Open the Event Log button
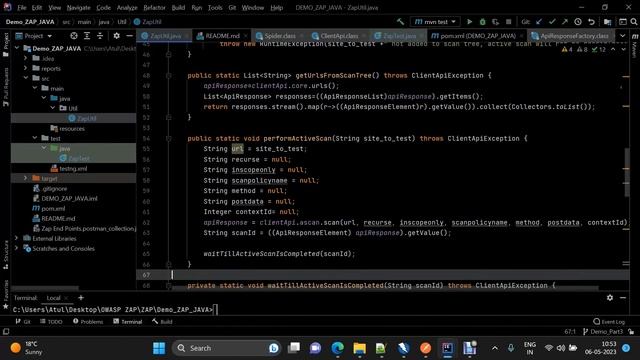The image size is (640, 360). click(609, 322)
